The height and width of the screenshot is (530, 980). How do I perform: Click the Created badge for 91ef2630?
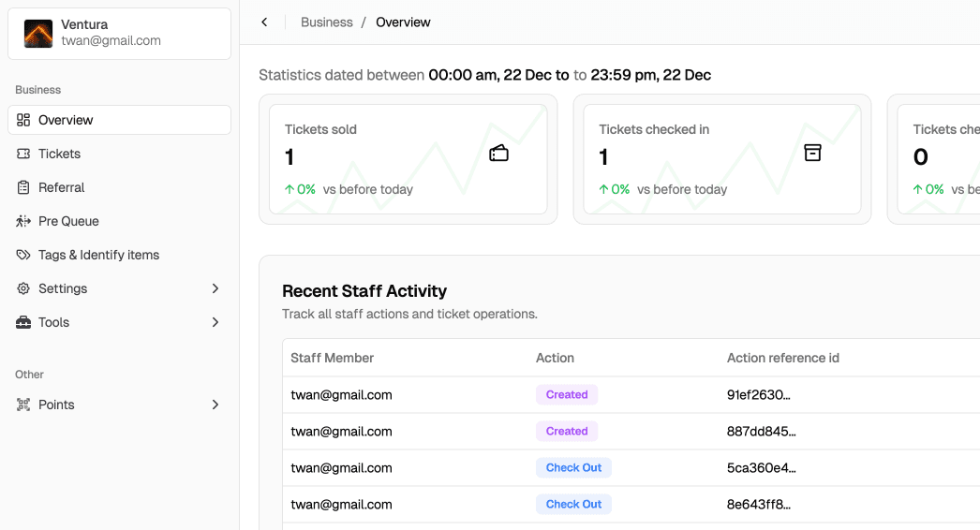[567, 395]
